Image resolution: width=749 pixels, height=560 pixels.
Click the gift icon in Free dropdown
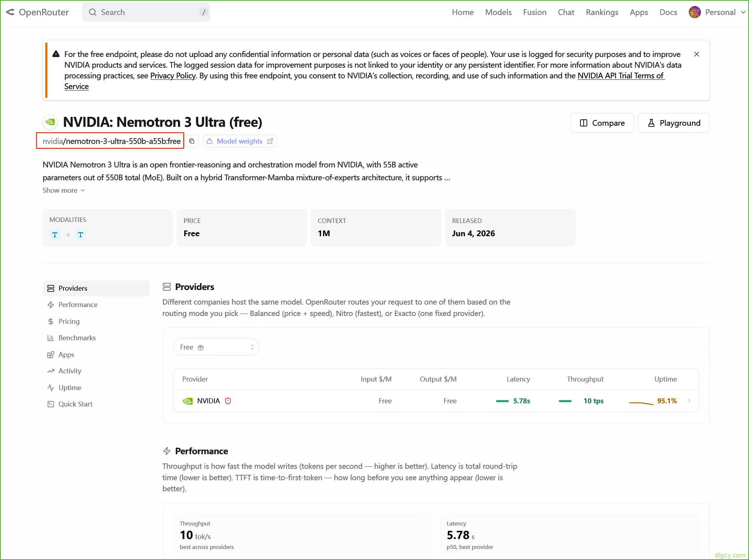click(x=201, y=347)
